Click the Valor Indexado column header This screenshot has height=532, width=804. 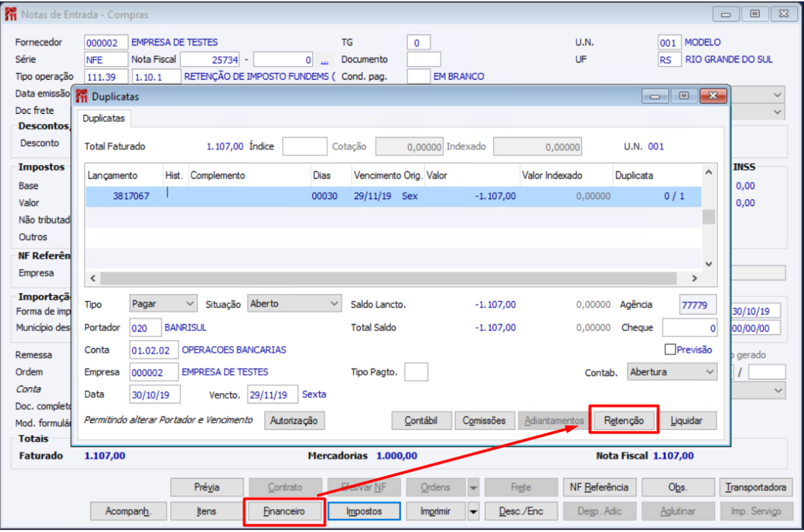(566, 175)
